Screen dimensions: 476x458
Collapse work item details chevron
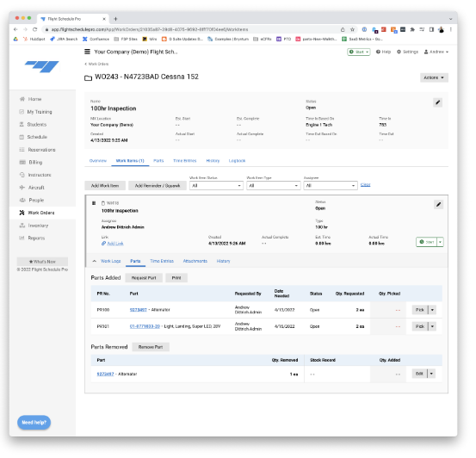coord(95,261)
